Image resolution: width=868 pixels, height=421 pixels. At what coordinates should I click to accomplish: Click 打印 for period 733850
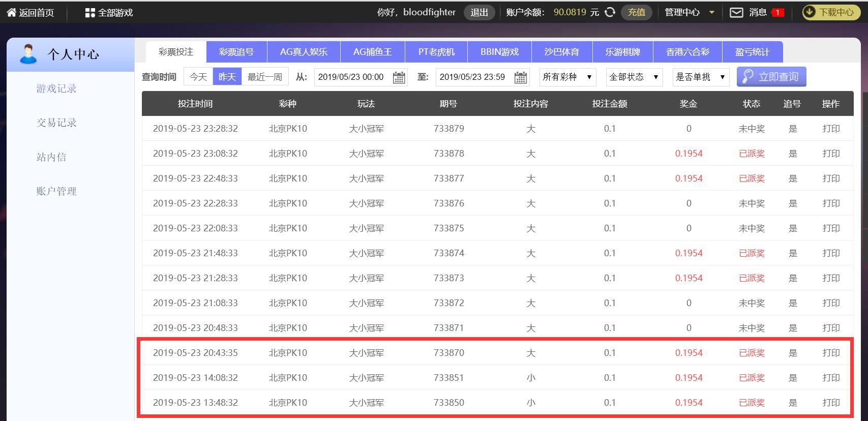coord(831,403)
